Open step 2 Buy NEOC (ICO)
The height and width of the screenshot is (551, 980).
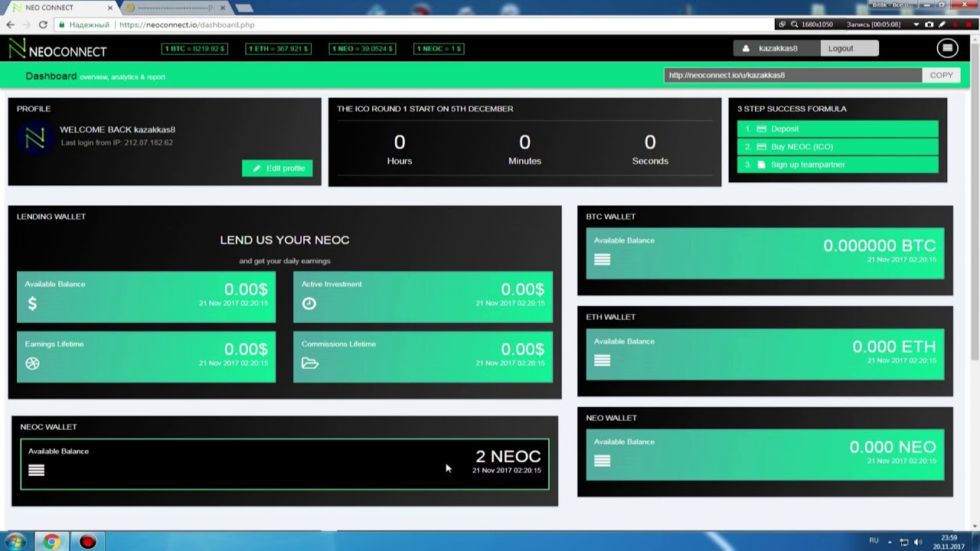(838, 146)
